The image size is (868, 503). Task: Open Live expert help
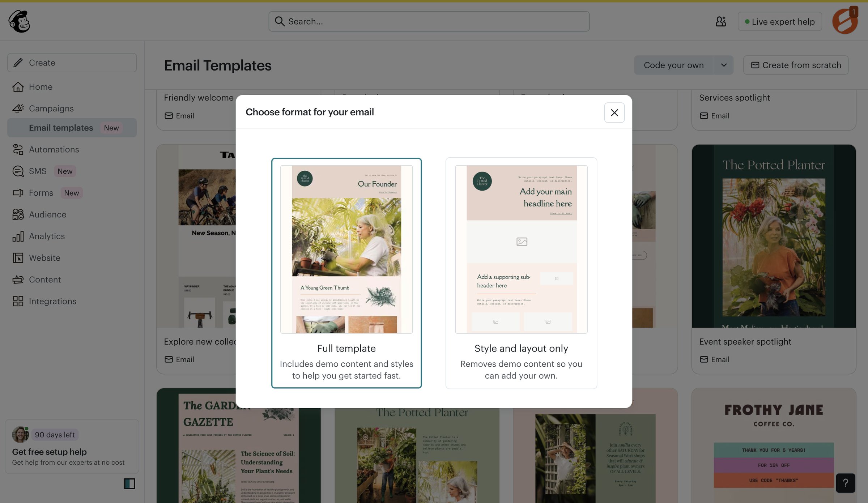(x=780, y=22)
